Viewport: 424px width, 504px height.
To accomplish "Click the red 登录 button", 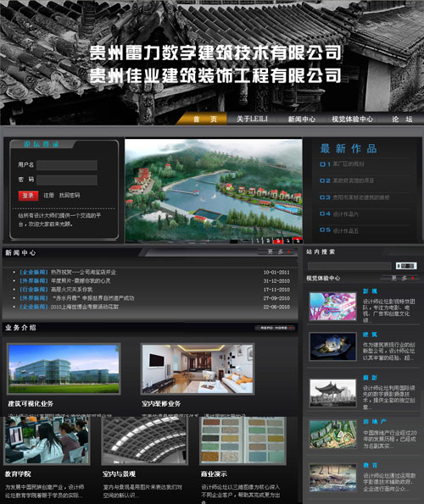I will tap(28, 196).
